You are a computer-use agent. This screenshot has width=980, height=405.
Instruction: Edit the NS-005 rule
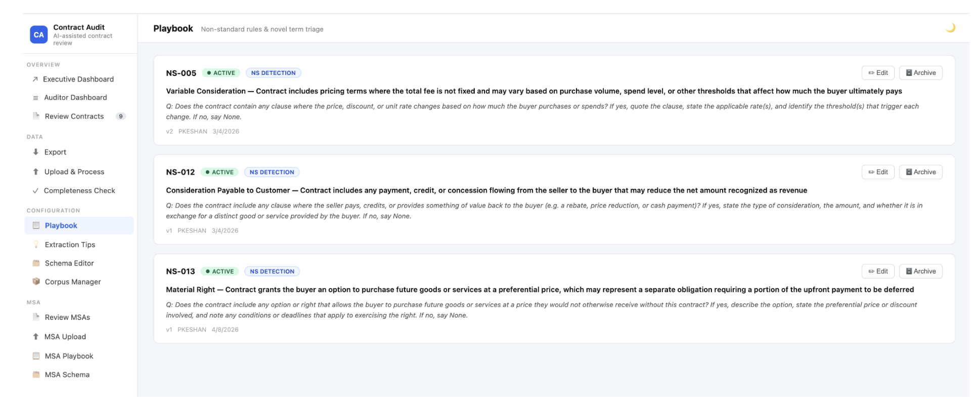point(878,73)
